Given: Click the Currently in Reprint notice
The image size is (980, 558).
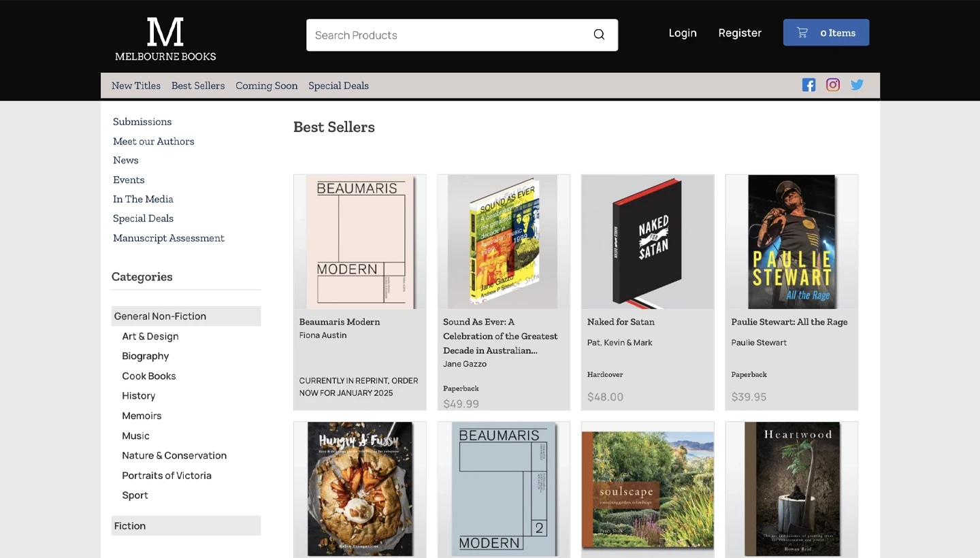Looking at the screenshot, I should tap(359, 387).
